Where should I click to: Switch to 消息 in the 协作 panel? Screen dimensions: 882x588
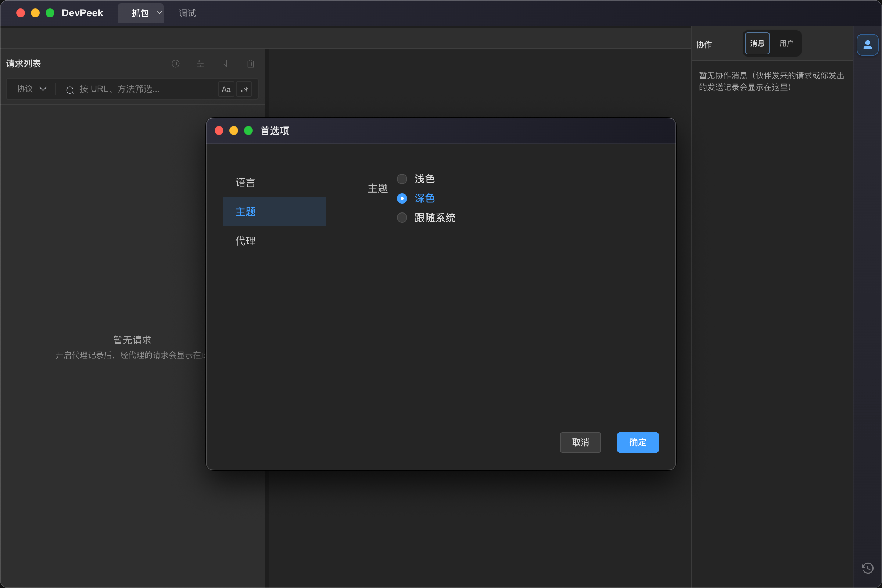[757, 43]
